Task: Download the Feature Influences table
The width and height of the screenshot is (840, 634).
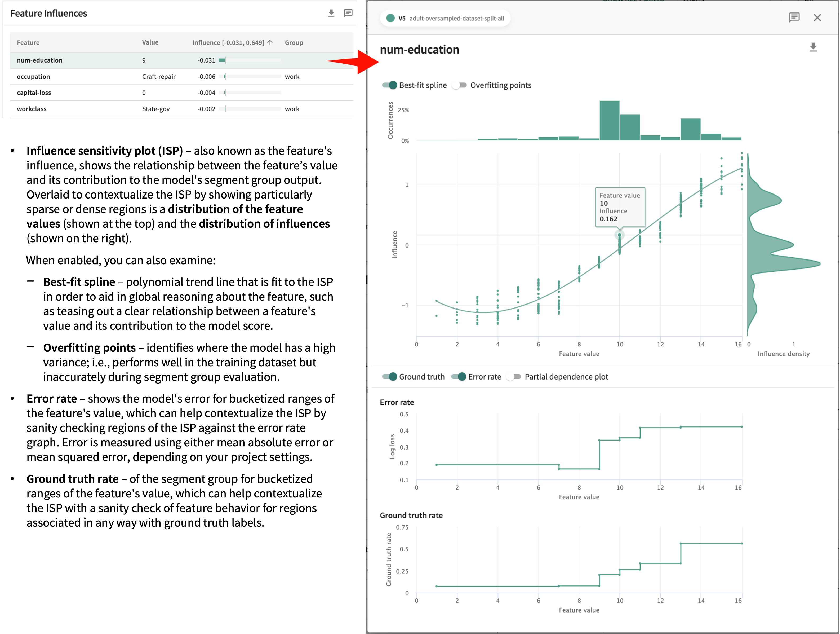Action: 331,13
